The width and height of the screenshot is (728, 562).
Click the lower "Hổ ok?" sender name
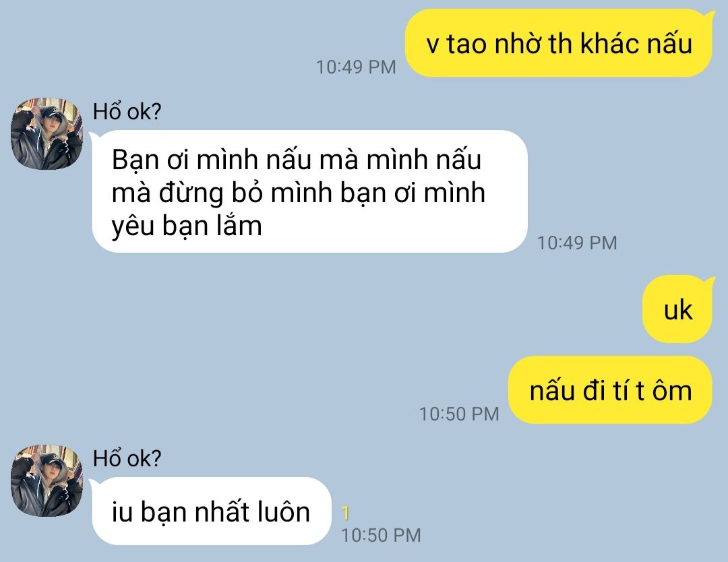127,458
